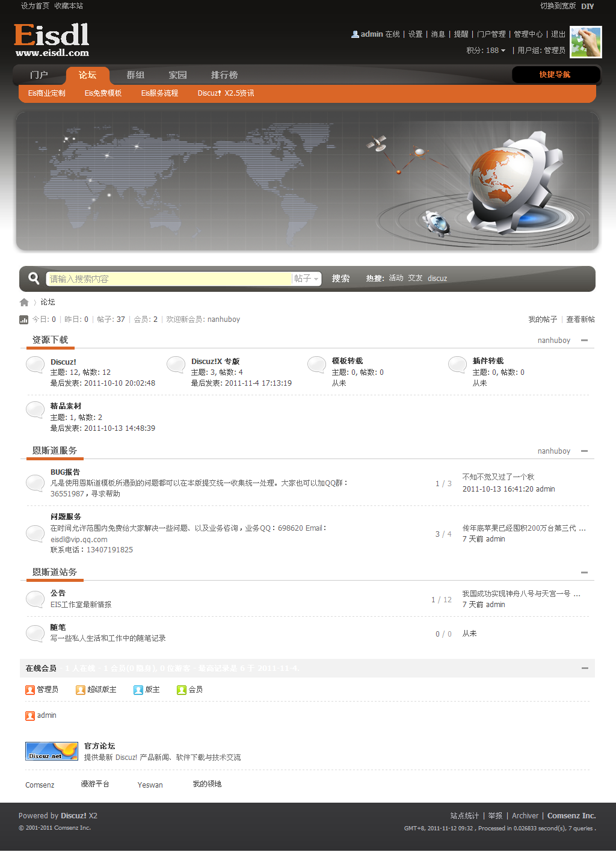Click the Discuz.net logo image
Viewport: 616px width, 852px height.
tap(52, 752)
